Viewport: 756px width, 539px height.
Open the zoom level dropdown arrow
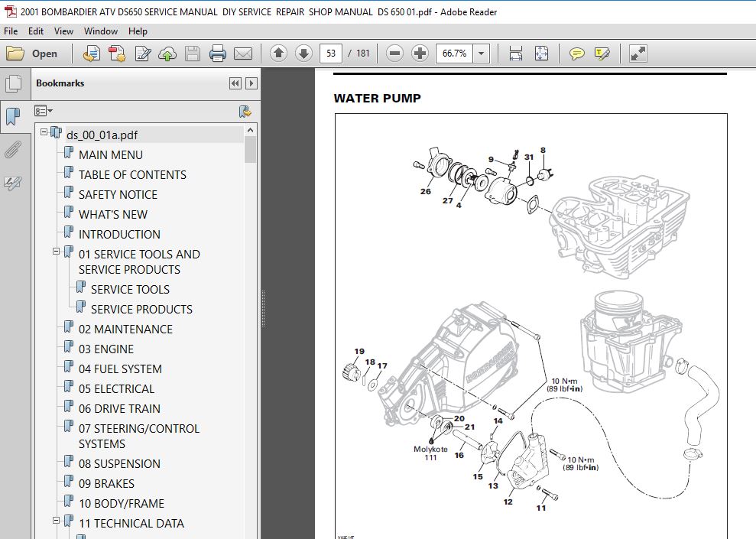tap(481, 54)
